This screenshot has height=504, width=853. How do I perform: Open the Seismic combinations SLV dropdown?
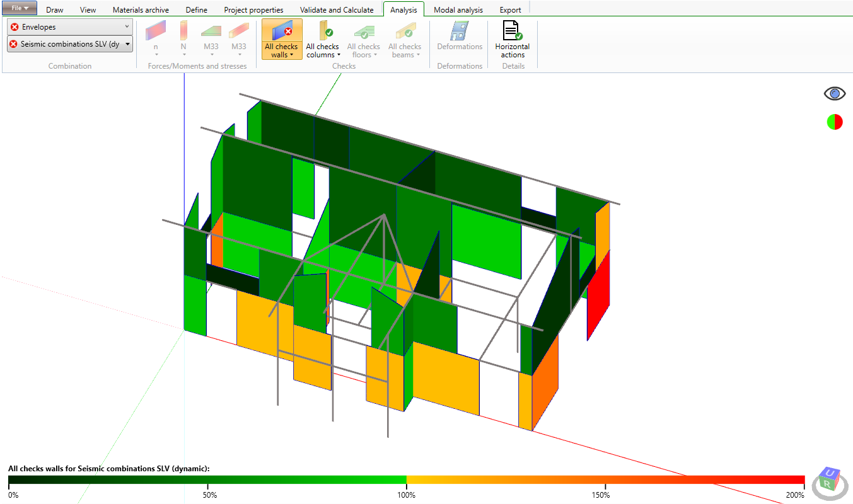pyautogui.click(x=70, y=44)
